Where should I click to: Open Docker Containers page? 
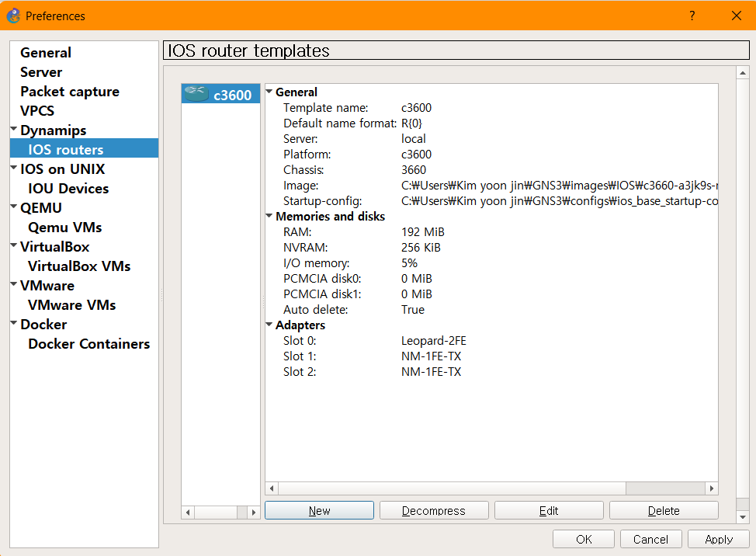point(89,344)
